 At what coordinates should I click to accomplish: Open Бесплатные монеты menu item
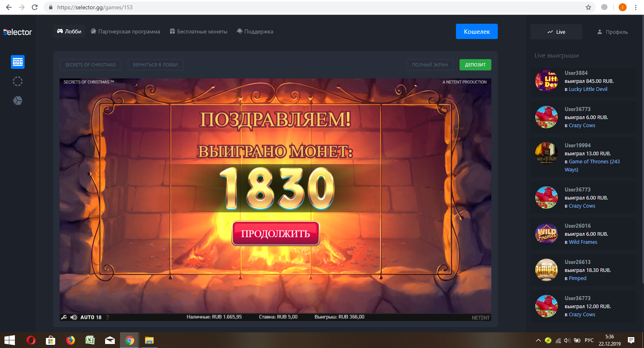point(198,31)
